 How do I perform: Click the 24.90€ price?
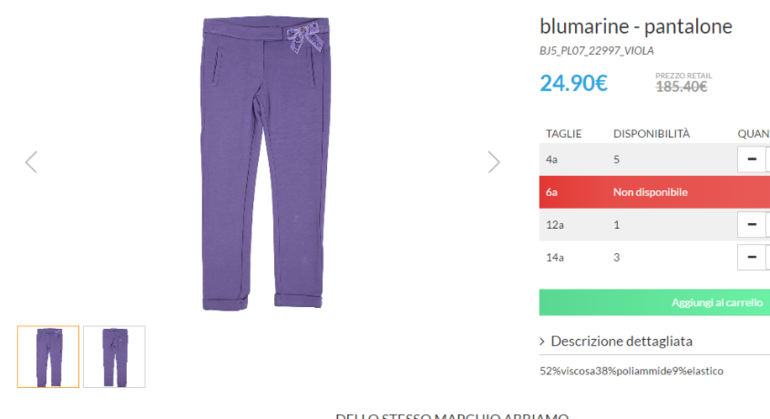pos(574,83)
